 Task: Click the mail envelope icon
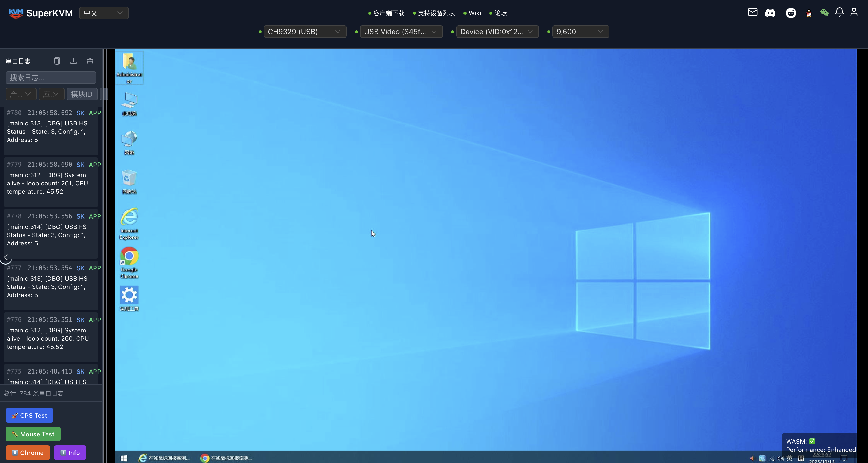pyautogui.click(x=752, y=12)
